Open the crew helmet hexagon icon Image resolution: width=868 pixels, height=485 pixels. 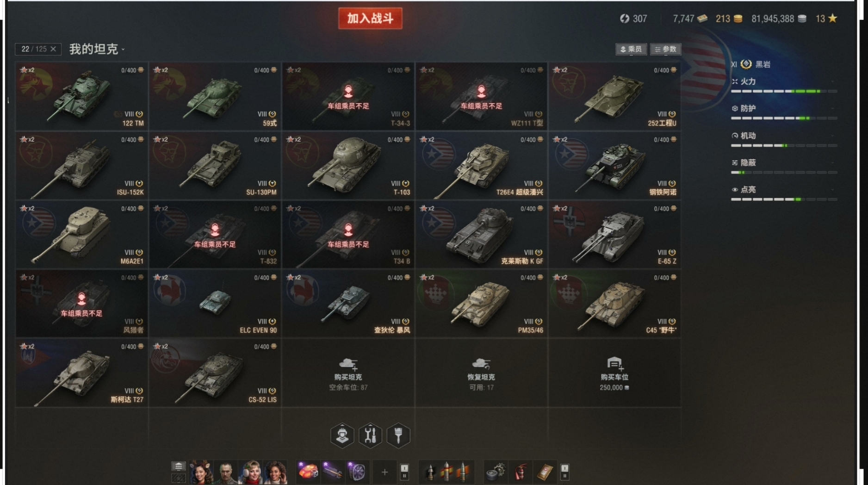(x=342, y=435)
